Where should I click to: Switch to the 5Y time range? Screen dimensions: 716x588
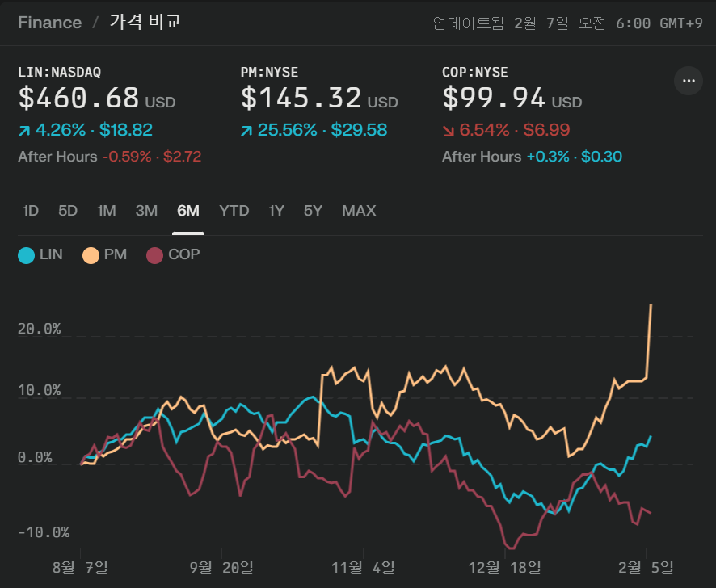pyautogui.click(x=314, y=211)
